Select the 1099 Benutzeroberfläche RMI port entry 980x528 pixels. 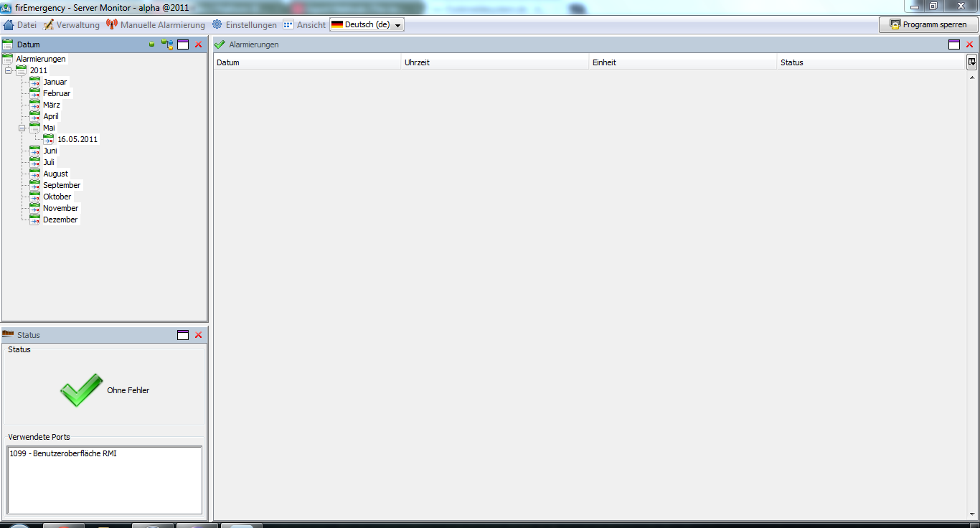(x=63, y=453)
